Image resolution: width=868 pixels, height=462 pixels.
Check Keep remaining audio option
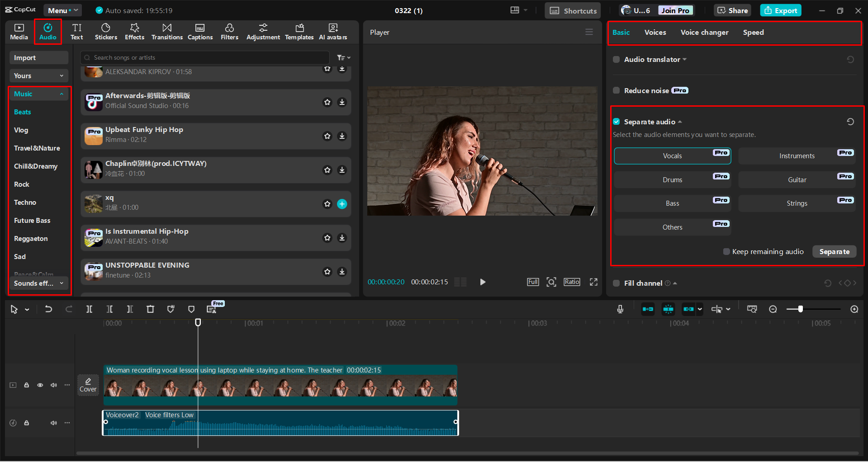click(x=726, y=251)
